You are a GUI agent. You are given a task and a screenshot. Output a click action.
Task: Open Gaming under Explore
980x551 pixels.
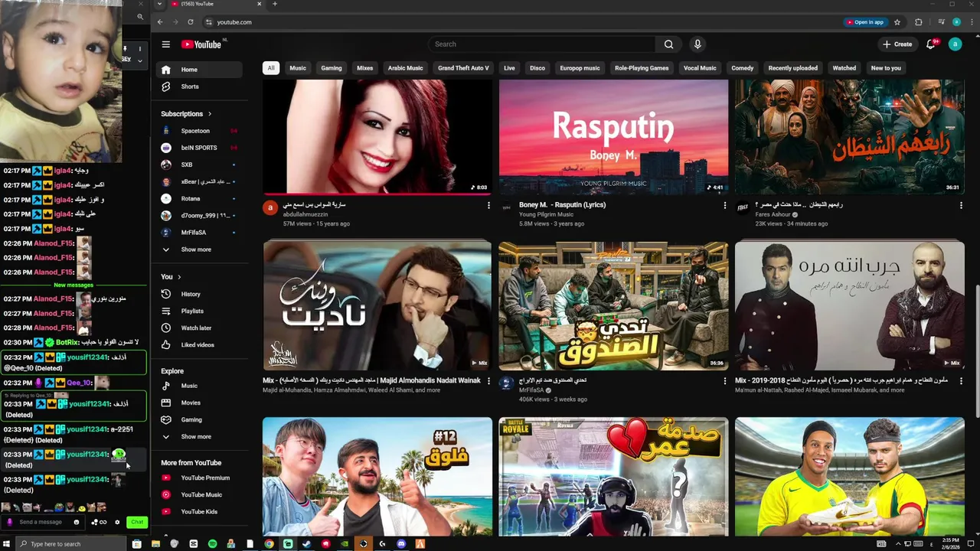[x=199, y=419]
